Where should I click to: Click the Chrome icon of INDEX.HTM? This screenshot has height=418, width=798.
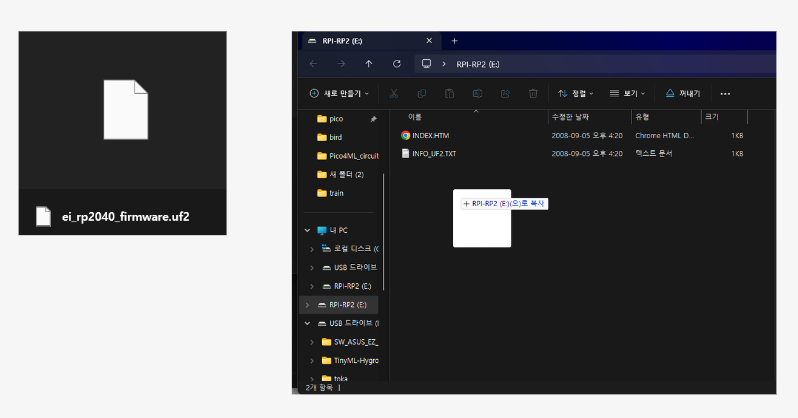[405, 135]
